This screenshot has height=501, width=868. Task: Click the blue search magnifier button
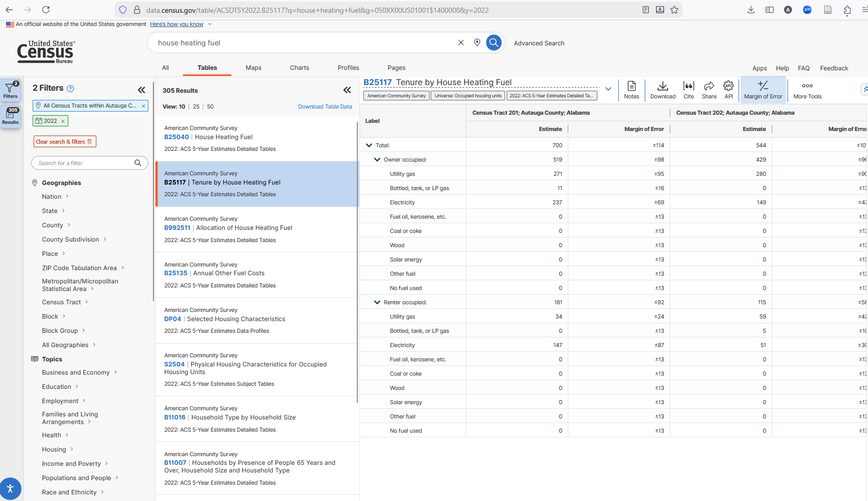click(494, 43)
